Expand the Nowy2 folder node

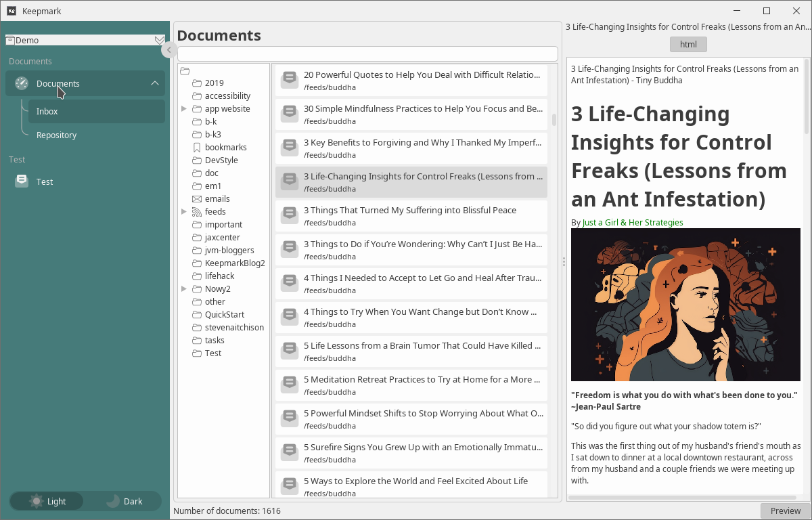(x=184, y=289)
